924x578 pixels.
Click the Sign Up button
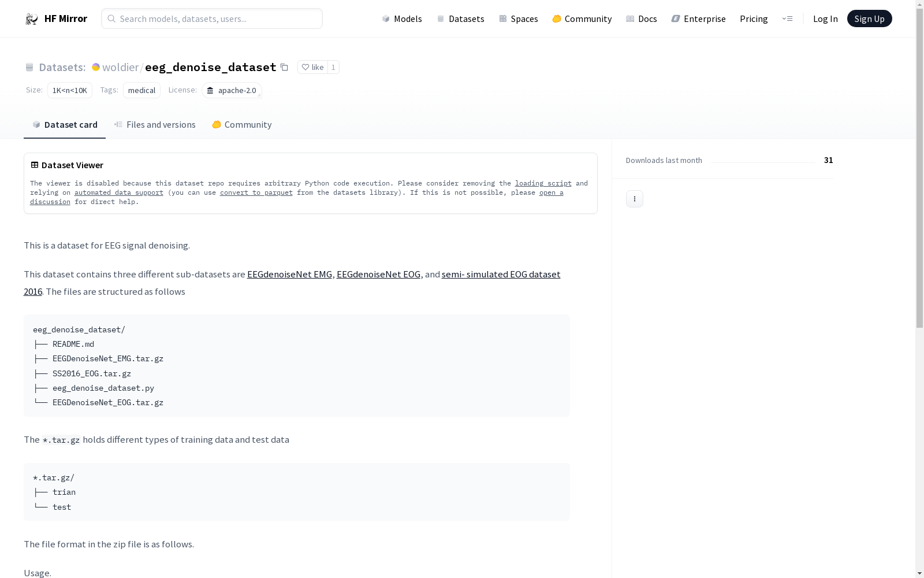pyautogui.click(x=869, y=18)
